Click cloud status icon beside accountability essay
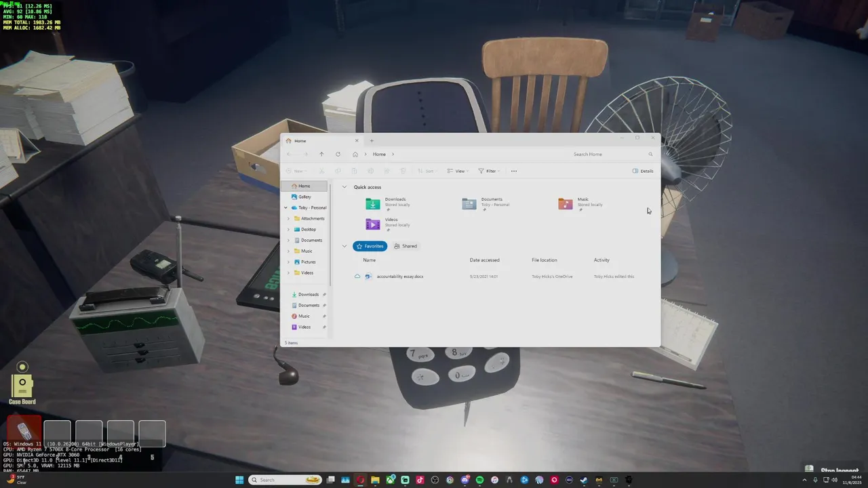Screen dimensions: 868x488 coord(357,277)
